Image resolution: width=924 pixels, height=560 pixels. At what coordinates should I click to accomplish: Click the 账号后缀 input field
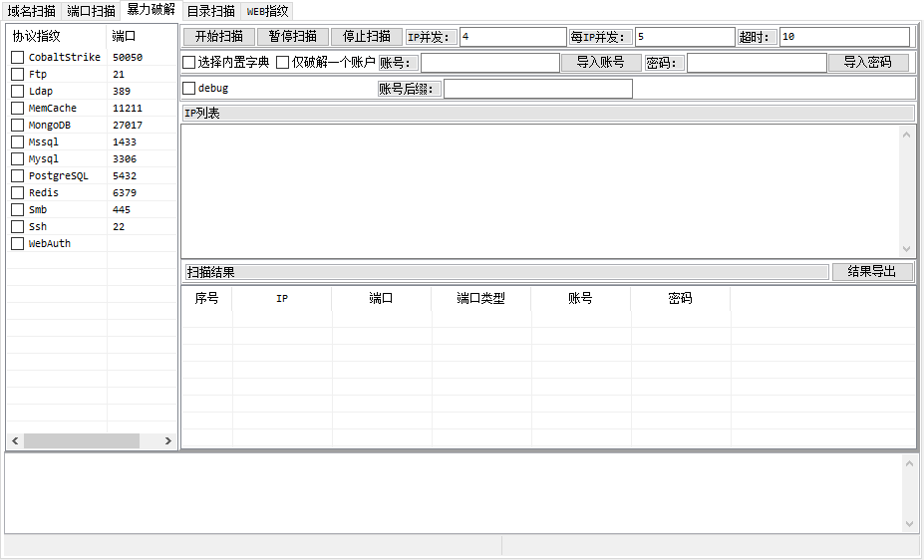(x=538, y=89)
